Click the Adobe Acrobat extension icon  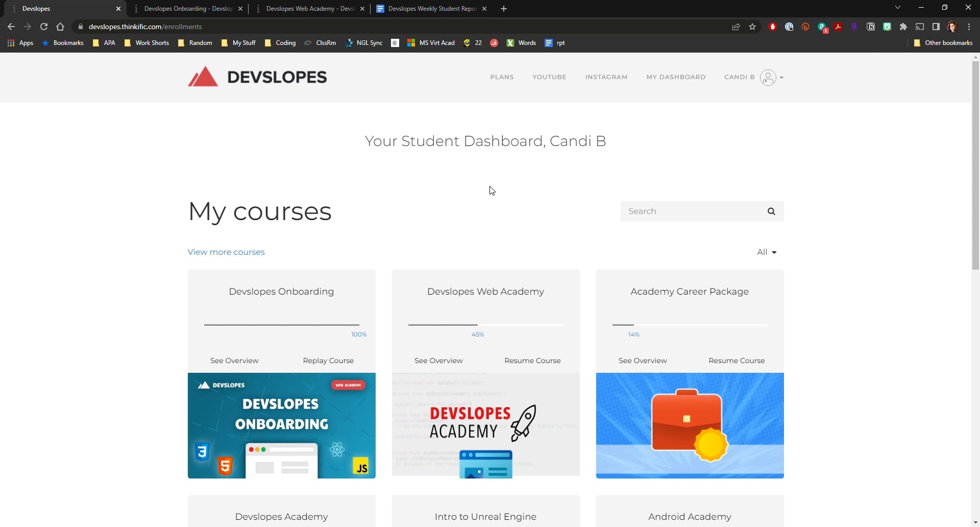pyautogui.click(x=839, y=27)
